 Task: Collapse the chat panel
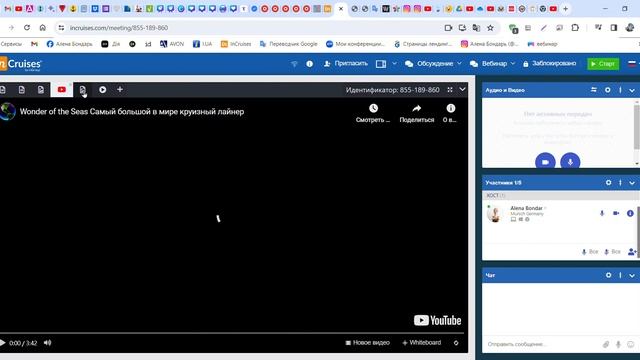click(632, 276)
